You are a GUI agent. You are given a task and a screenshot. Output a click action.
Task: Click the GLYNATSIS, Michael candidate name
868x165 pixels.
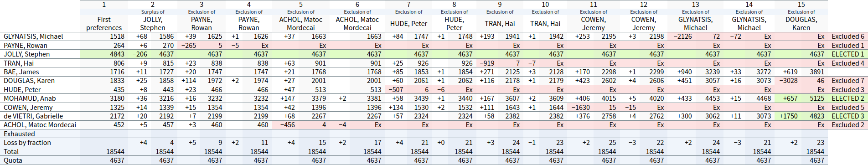point(33,36)
